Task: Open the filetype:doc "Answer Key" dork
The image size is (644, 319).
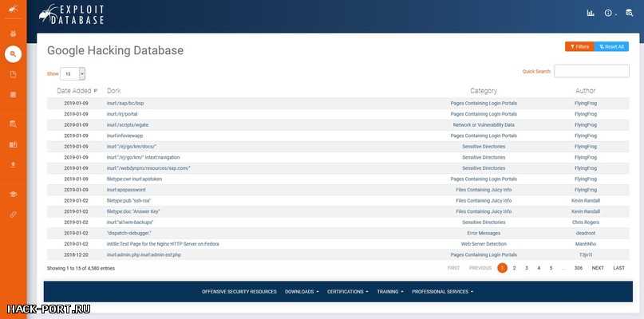Action: tap(133, 211)
